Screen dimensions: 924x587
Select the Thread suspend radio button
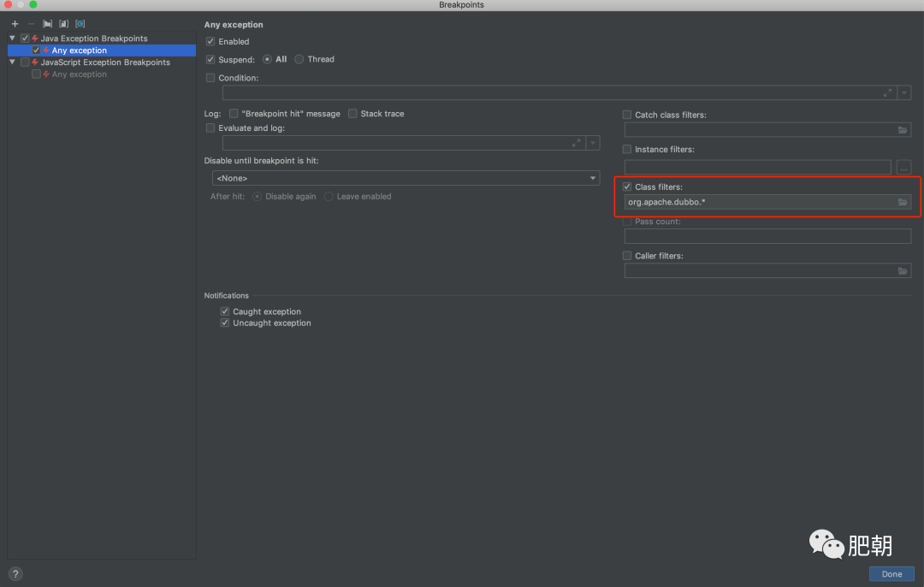(299, 60)
